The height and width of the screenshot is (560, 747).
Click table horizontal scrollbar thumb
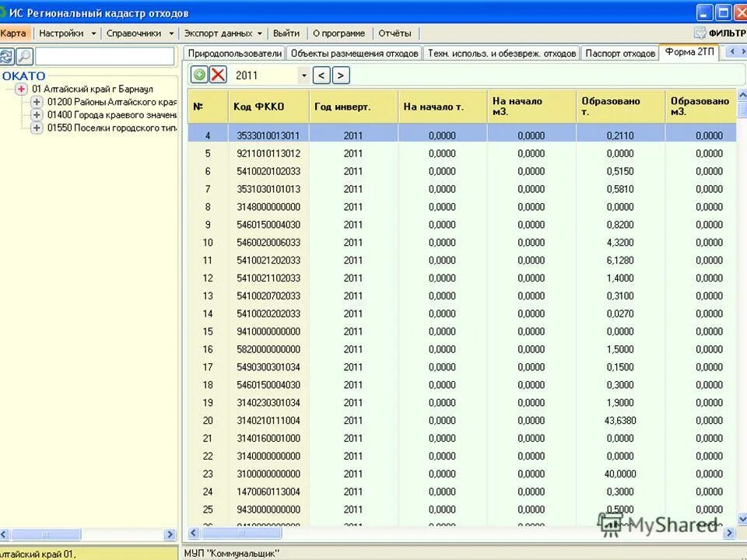241,534
